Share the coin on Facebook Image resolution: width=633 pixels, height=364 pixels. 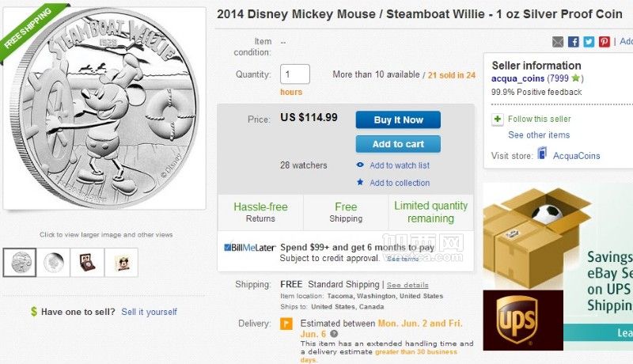pos(573,42)
